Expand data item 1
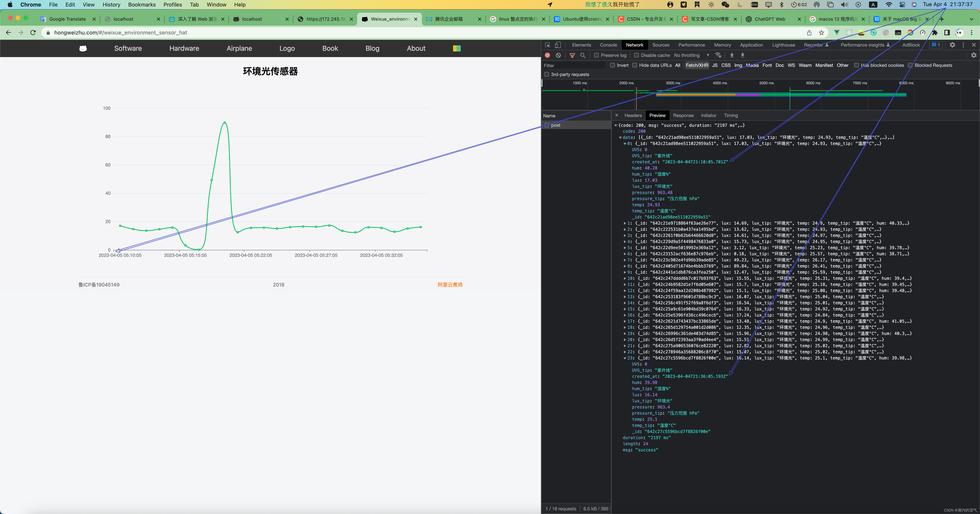This screenshot has width=980, height=514. [x=625, y=223]
